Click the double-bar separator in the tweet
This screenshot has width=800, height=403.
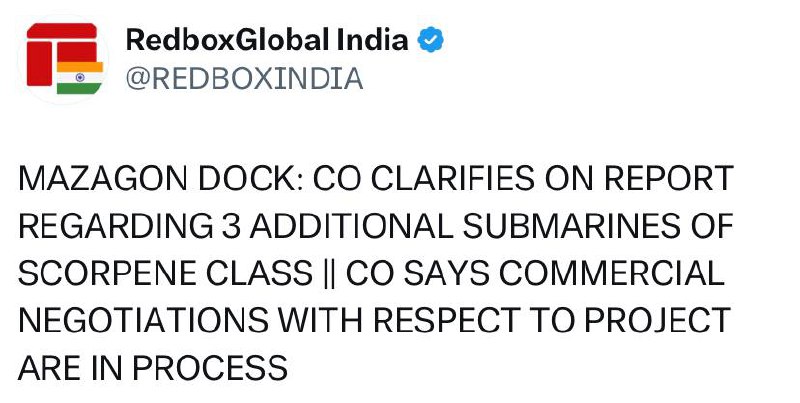coord(330,274)
